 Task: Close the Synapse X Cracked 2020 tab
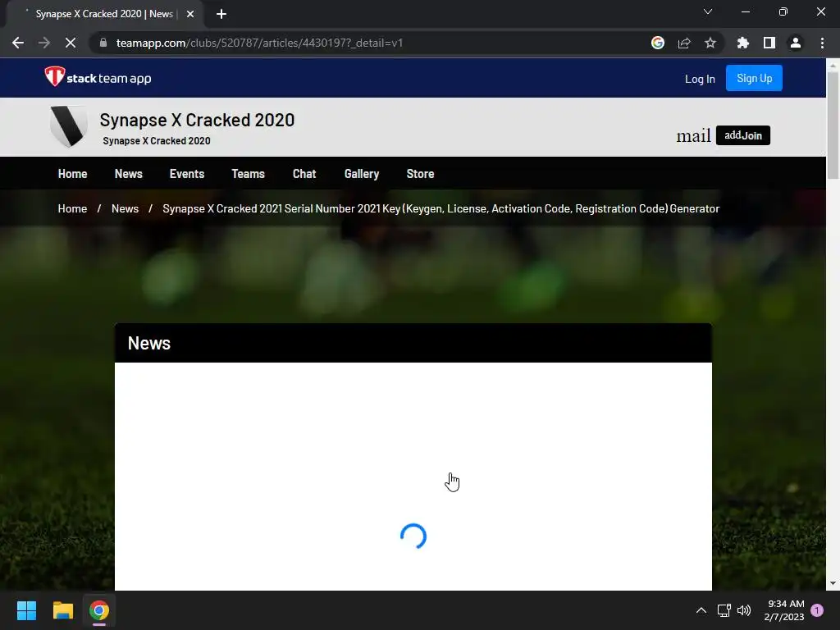[x=190, y=14]
